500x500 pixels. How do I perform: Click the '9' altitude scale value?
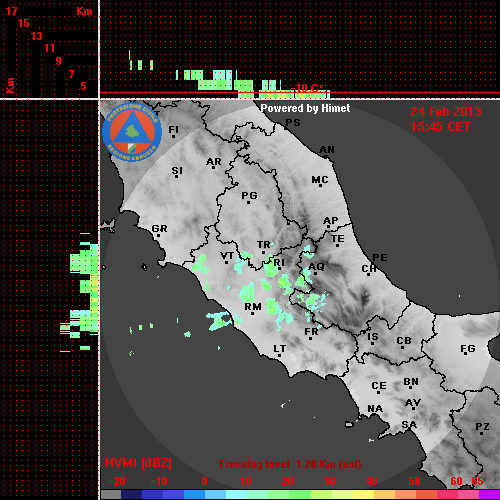pyautogui.click(x=59, y=61)
